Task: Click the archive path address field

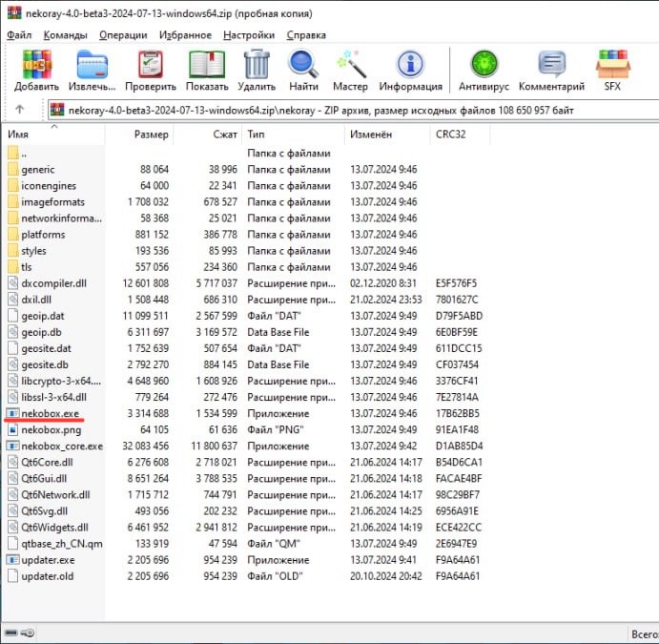Action: (353, 110)
